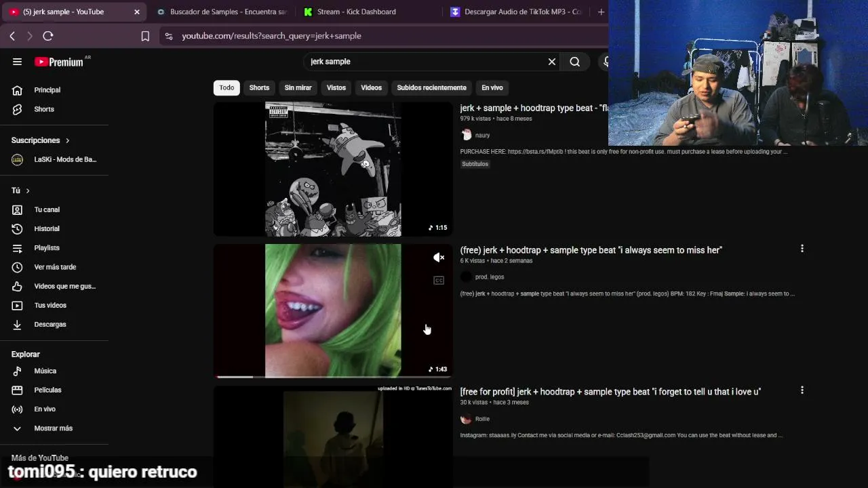The height and width of the screenshot is (488, 868).
Task: Filter results by Videos chip
Action: [371, 87]
